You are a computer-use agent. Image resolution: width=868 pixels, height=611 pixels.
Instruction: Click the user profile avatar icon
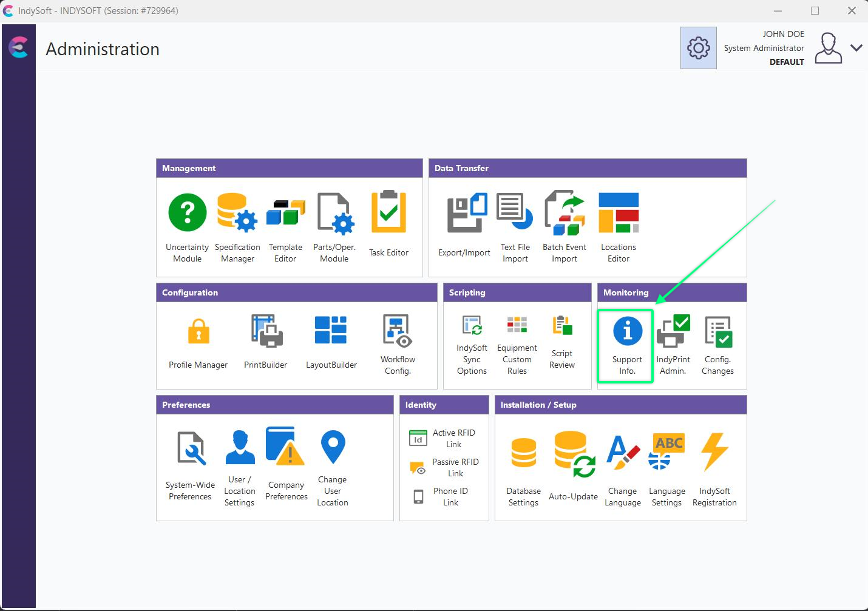[x=828, y=48]
